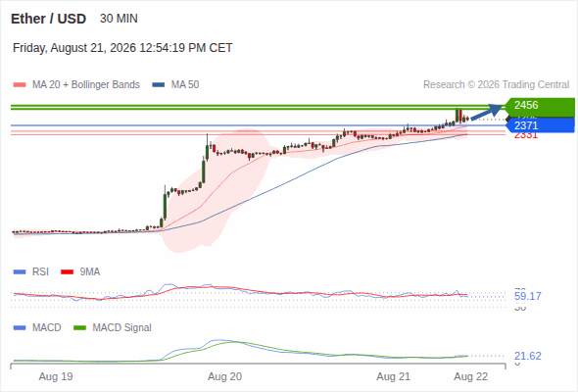Click the blue MACD legend swatch
The image size is (578, 392).
[20, 328]
